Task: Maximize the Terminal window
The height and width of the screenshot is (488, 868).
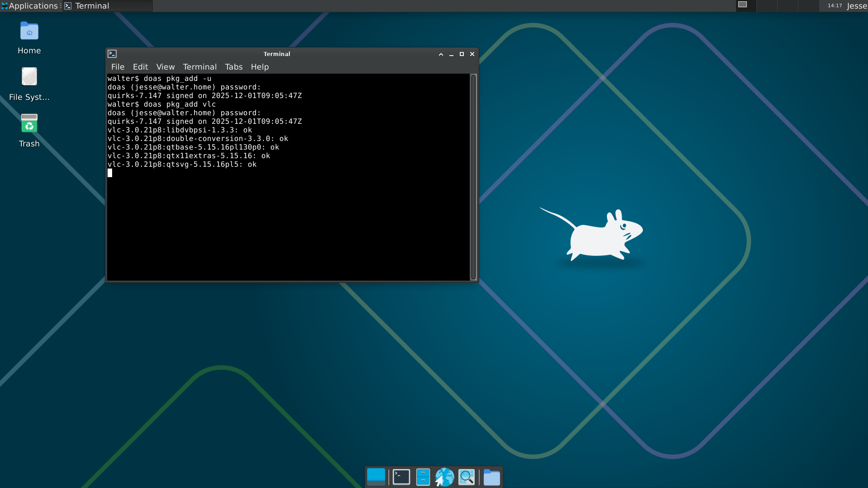Action: [x=462, y=54]
